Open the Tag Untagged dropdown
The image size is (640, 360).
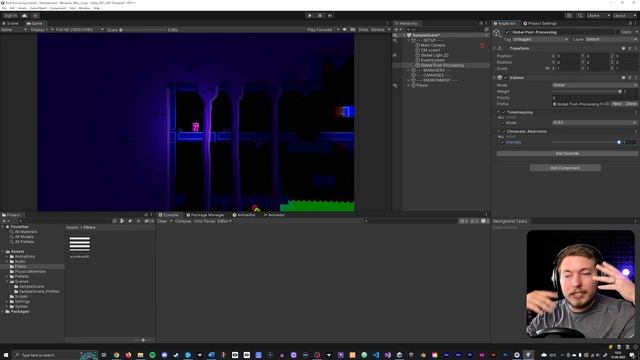pyautogui.click(x=540, y=40)
